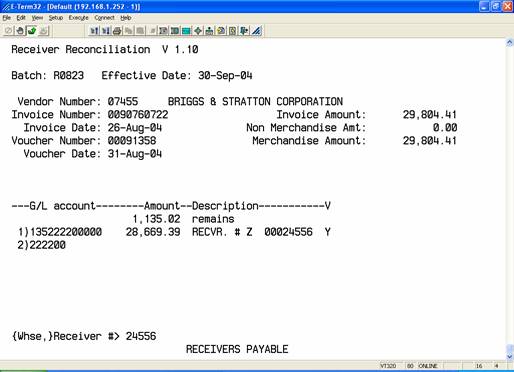Click the Receiver Reconciliation V 1.10 heading
Screen dimensions: 514x372
105,49
